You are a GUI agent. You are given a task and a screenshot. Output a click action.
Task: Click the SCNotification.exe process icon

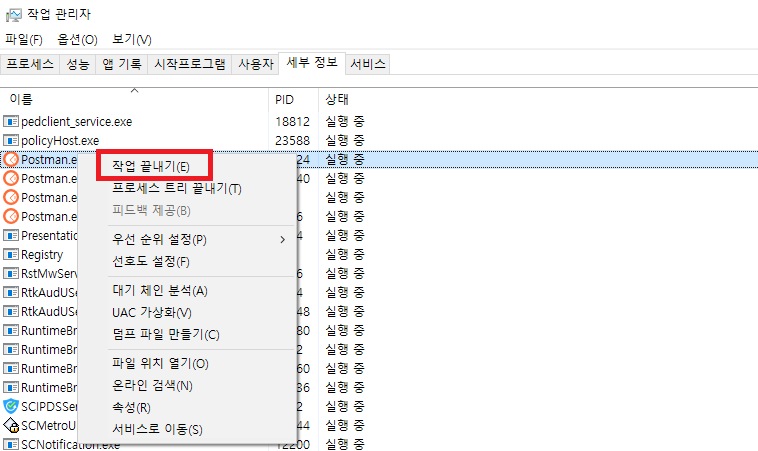(11, 444)
